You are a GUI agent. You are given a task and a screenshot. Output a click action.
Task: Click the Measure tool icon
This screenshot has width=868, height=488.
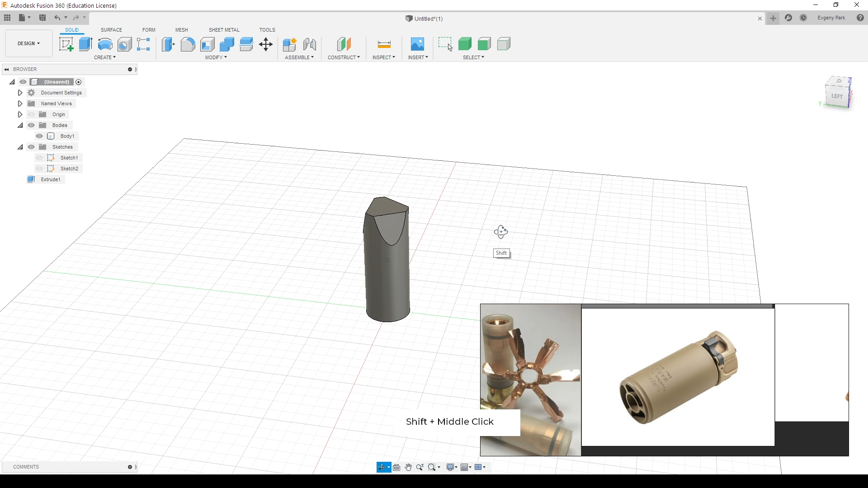(x=384, y=44)
